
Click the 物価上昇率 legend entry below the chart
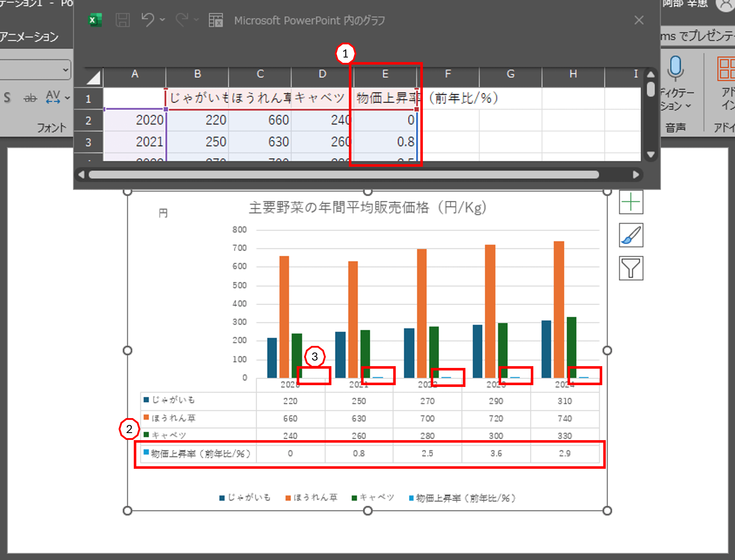point(462,498)
